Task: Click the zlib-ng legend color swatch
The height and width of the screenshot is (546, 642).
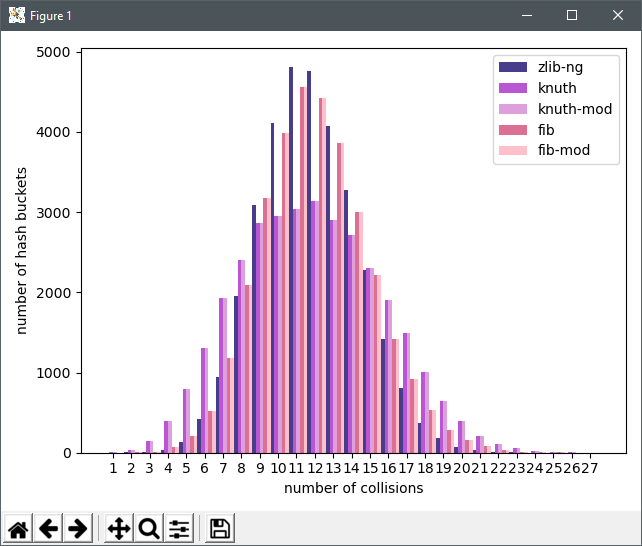Action: [513, 67]
